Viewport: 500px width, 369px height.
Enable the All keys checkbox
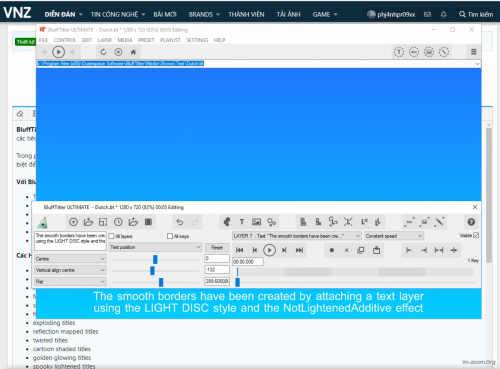pos(170,236)
